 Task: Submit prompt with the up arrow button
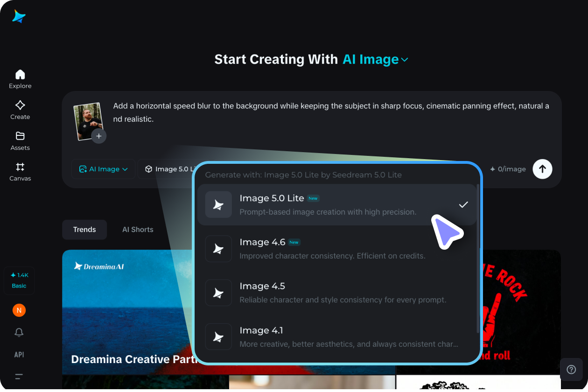coord(542,169)
